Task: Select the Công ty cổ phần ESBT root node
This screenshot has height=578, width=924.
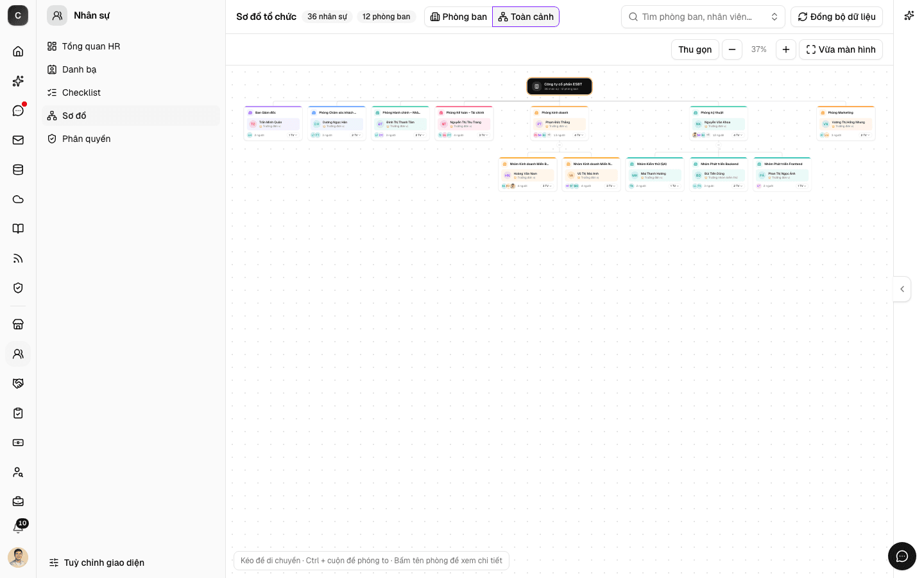Action: 560,86
